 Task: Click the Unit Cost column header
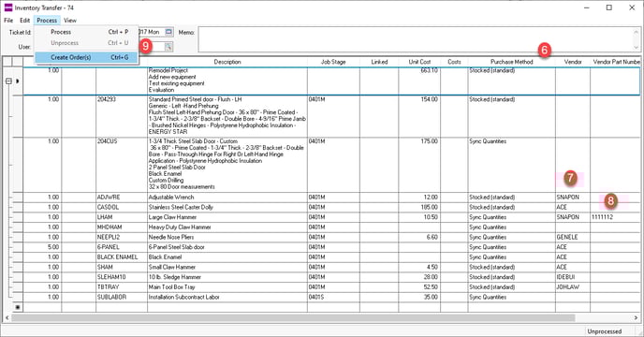(419, 62)
